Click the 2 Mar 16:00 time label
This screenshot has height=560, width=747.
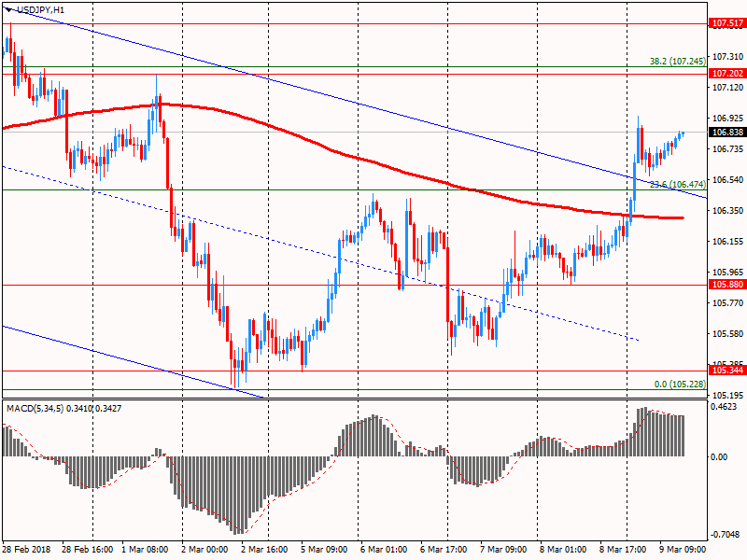(x=264, y=550)
